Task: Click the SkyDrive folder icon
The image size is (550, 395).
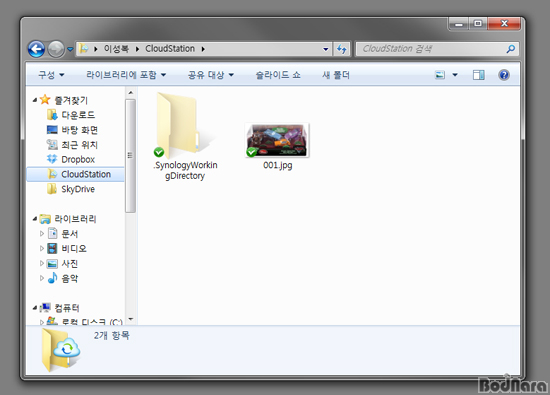Action: 52,189
